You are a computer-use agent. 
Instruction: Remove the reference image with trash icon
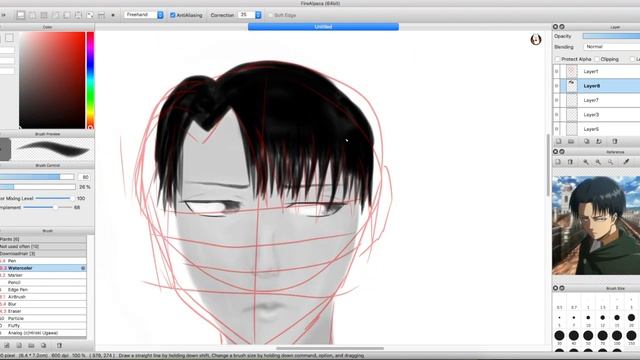(x=570, y=162)
